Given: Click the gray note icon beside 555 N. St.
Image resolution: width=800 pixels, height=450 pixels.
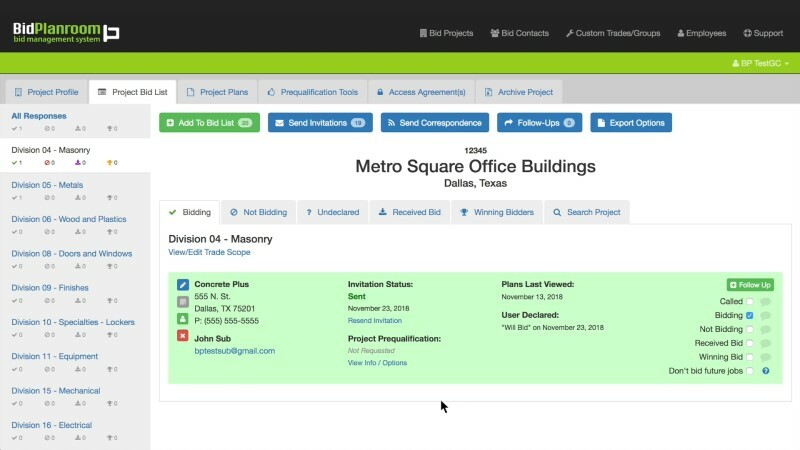Looking at the screenshot, I should (x=183, y=302).
